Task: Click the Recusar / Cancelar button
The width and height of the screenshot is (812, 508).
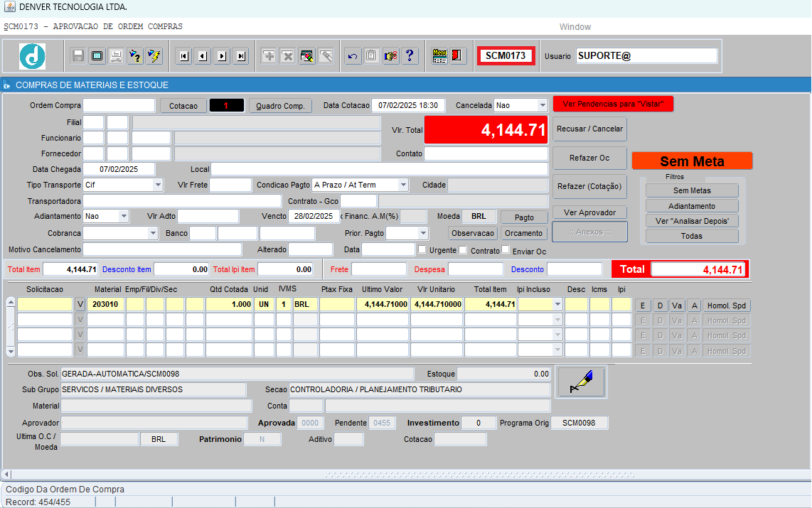Action: [x=590, y=129]
